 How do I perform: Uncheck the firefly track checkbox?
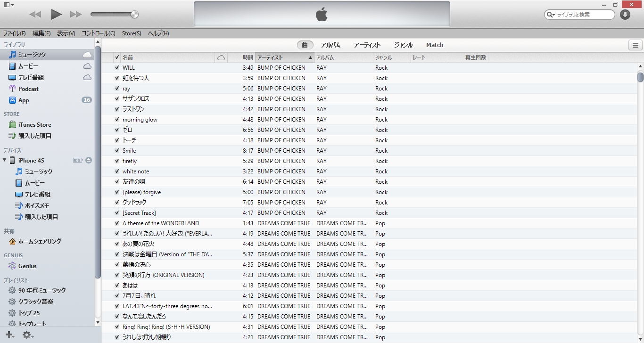(117, 161)
